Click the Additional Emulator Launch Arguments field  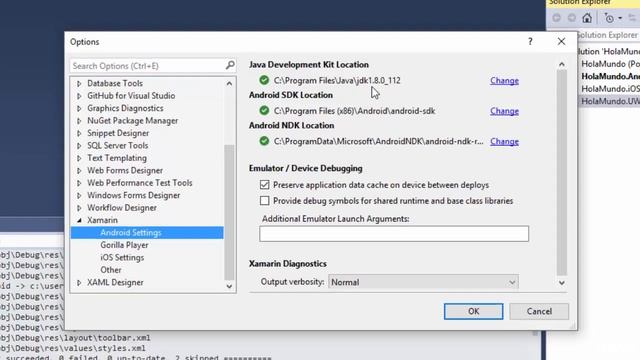pos(394,234)
